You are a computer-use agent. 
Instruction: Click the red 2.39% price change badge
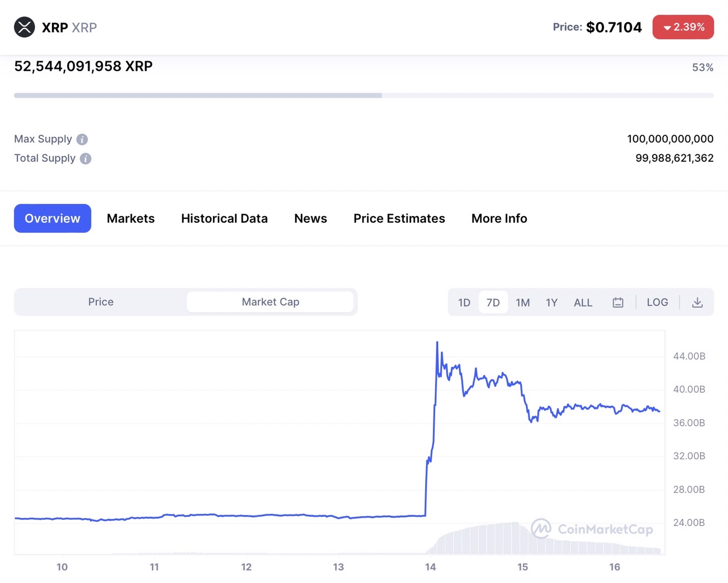pos(683,27)
